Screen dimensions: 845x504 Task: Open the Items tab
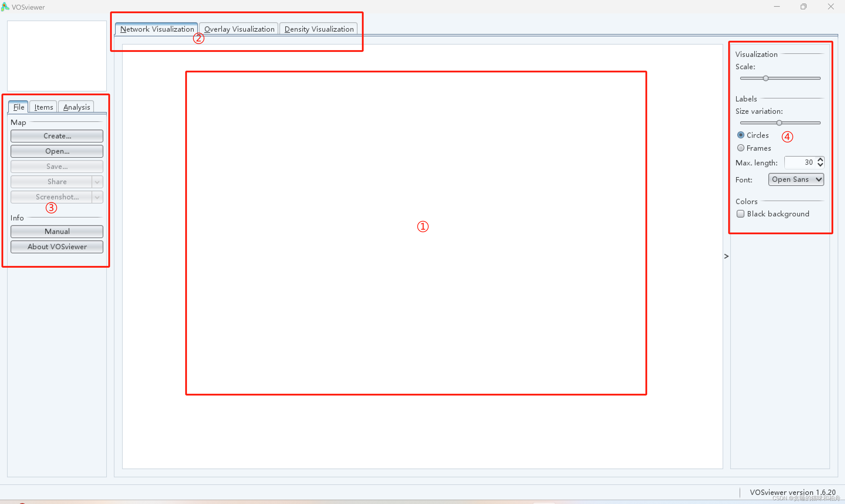coord(43,107)
